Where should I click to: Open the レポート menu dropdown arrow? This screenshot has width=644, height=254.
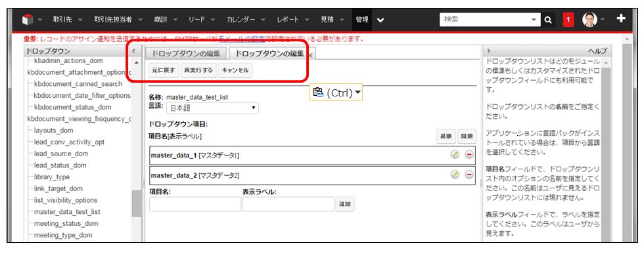[x=307, y=20]
